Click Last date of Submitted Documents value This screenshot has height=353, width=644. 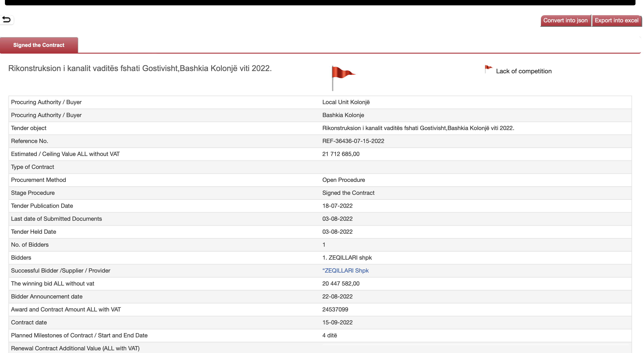click(x=337, y=219)
